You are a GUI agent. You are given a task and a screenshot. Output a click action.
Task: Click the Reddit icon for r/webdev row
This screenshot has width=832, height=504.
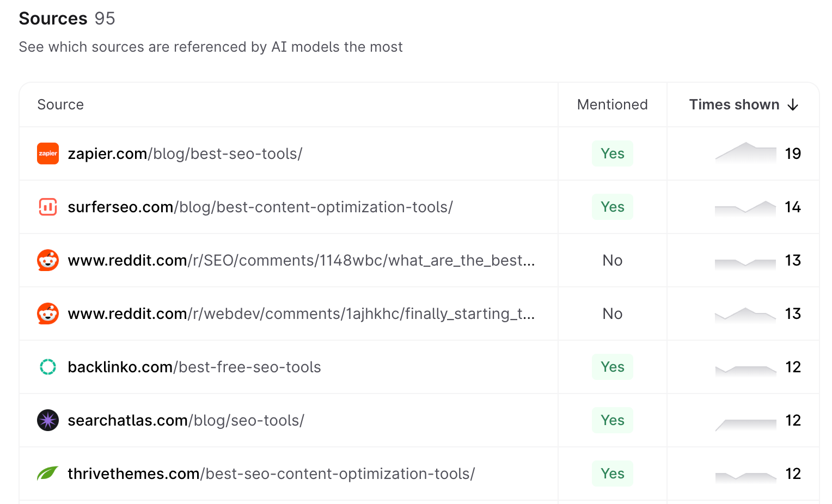(x=48, y=314)
